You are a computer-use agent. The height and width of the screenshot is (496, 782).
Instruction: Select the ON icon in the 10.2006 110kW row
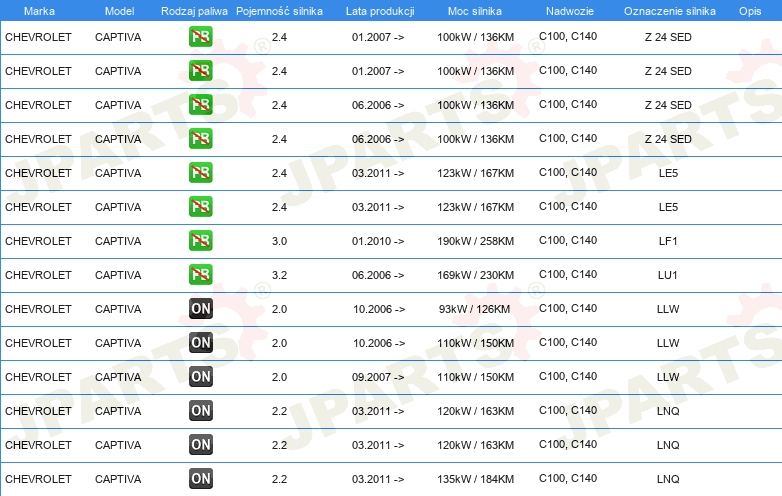tap(200, 342)
